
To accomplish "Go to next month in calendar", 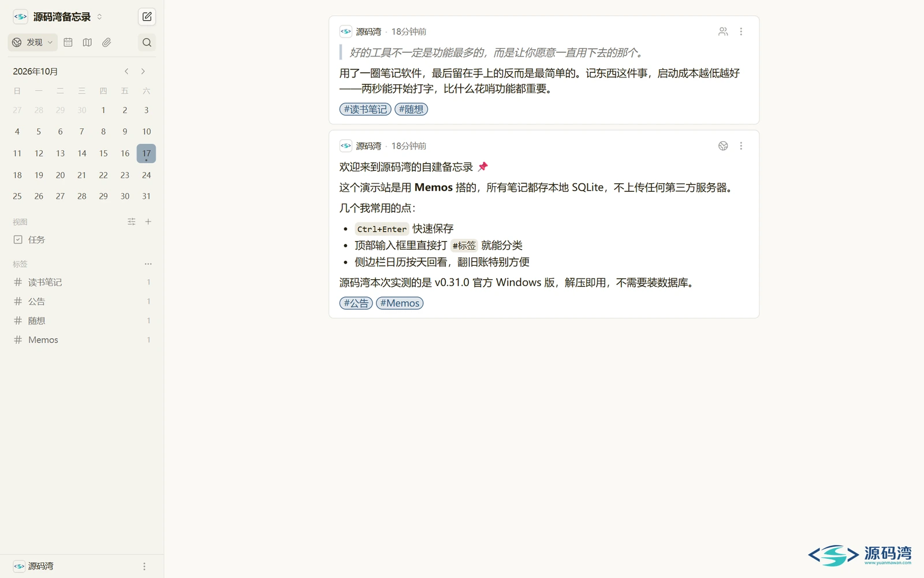I will pyautogui.click(x=143, y=71).
